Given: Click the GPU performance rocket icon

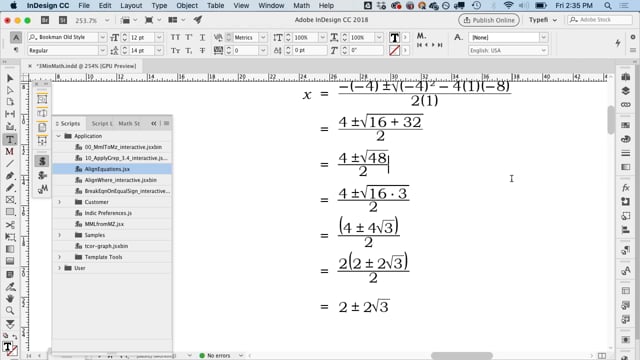Looking at the screenshot, I should tap(198, 20).
